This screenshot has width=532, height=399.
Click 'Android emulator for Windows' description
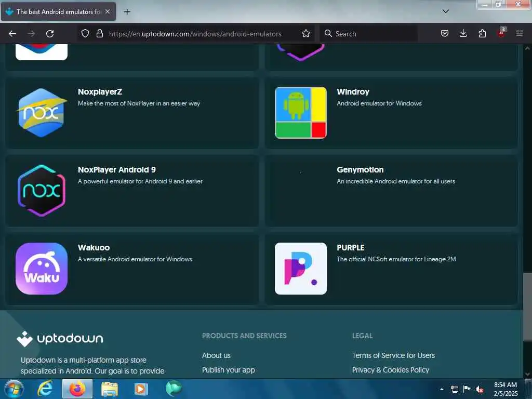379,103
